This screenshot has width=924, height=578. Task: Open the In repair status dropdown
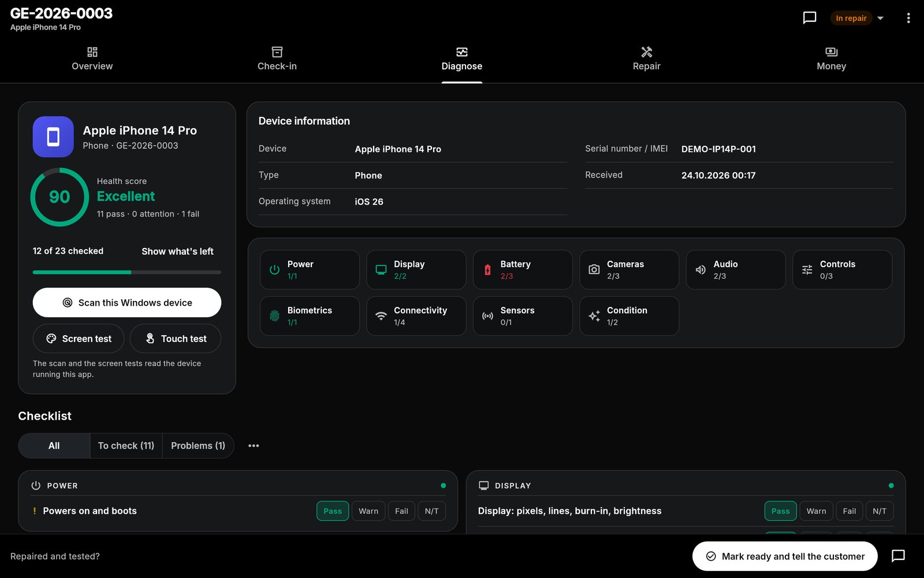click(x=858, y=18)
